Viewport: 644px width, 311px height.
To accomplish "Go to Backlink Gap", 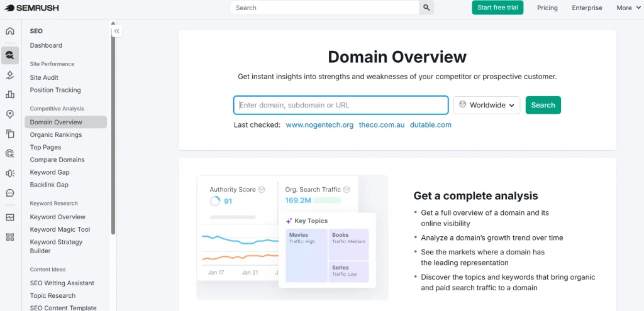I will point(49,185).
